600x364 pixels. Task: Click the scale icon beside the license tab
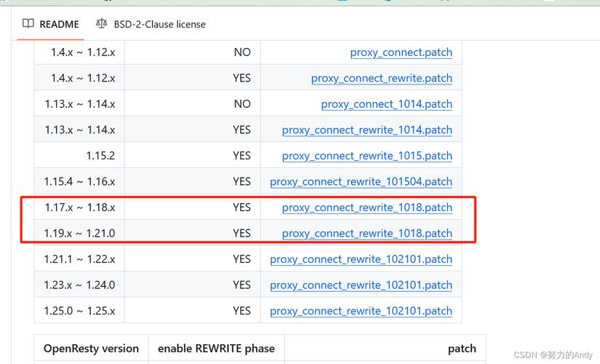pos(101,24)
